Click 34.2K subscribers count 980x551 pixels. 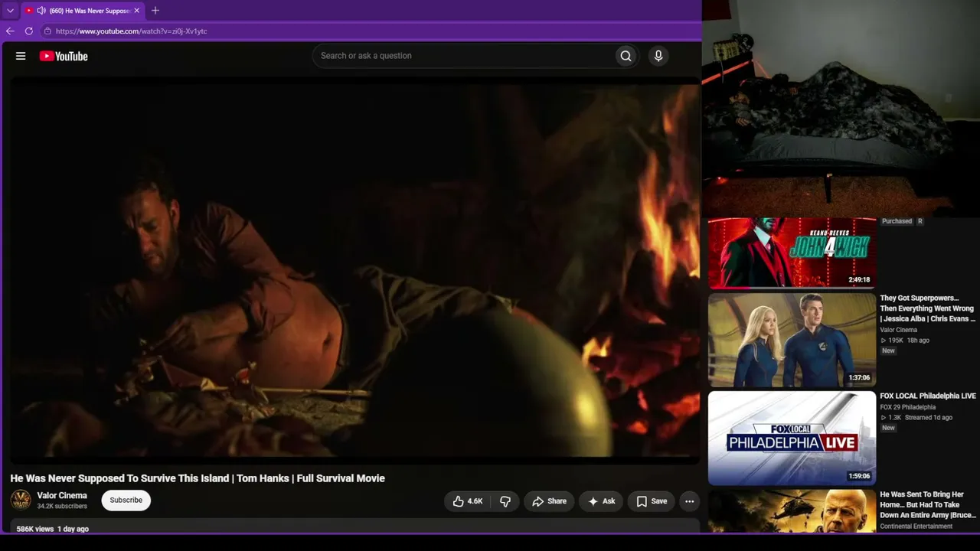pyautogui.click(x=62, y=507)
